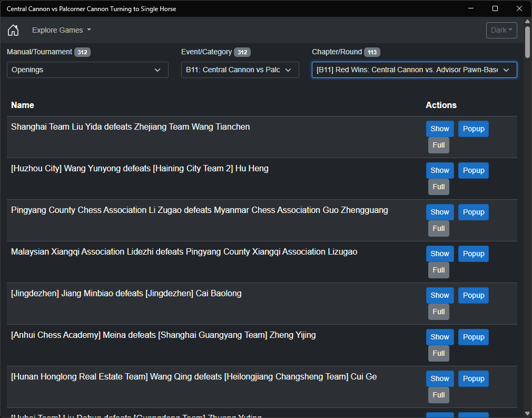This screenshot has height=418, width=532.
Task: Click the Actions column header
Action: 441,105
